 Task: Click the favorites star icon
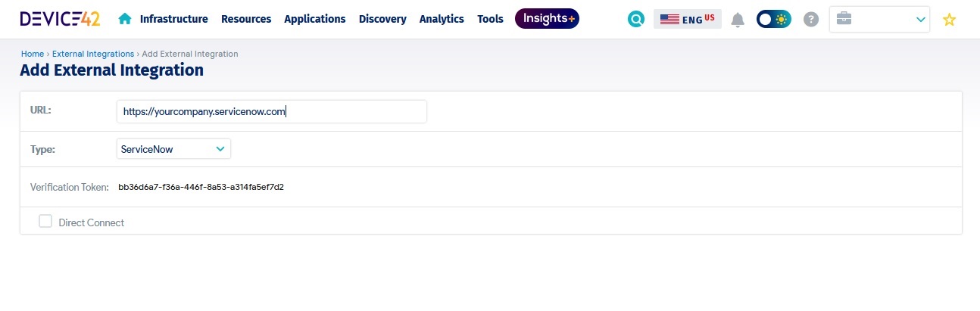(949, 20)
